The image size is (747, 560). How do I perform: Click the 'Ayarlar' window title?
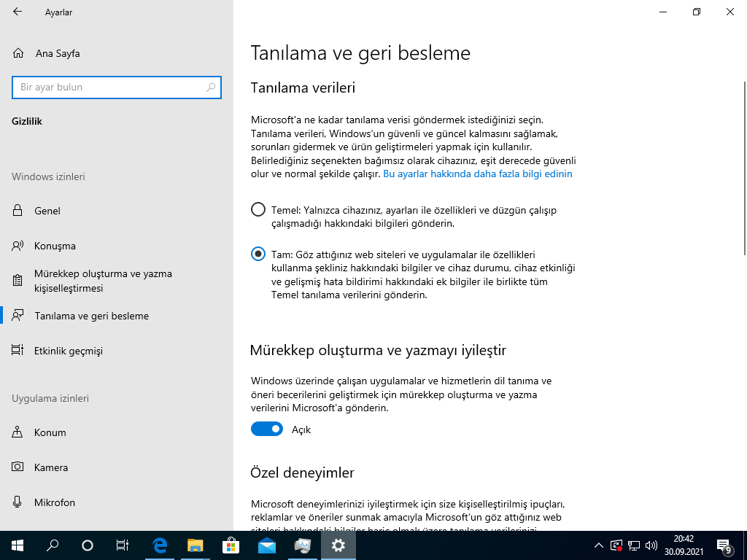(58, 12)
